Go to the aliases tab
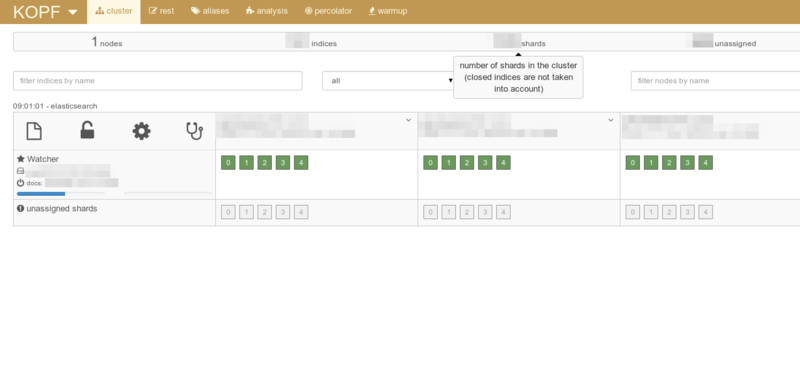This screenshot has height=385, width=800. coord(210,11)
